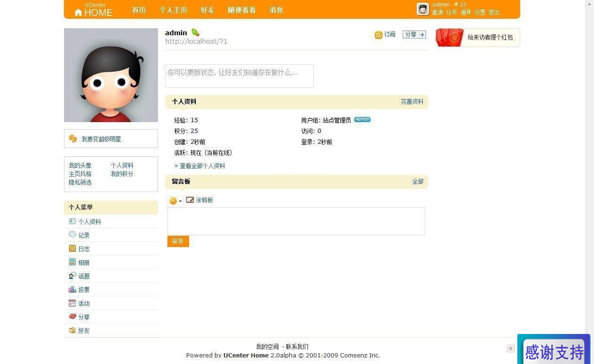Open 个人资料 via its sidebar menu icon

72,221
